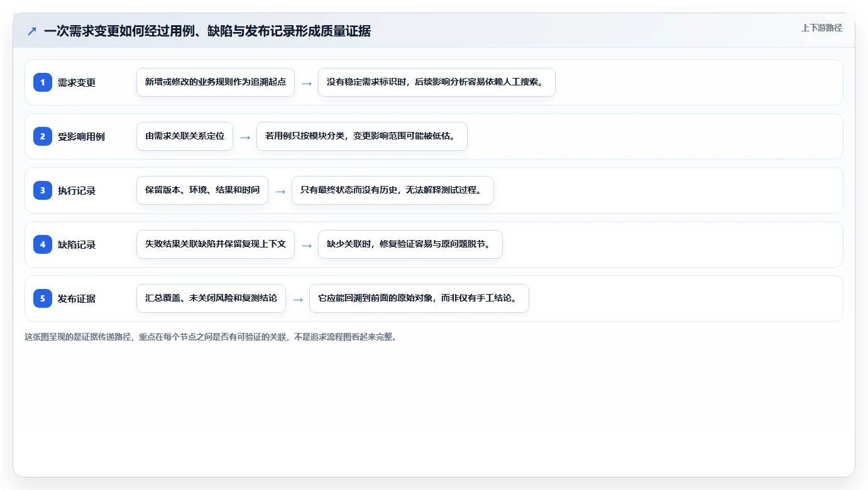This screenshot has height=490, width=868.
Task: Click the title 一次需求变更如何经过用例、缺陷与发布记录形成质量证据
Action: point(207,31)
